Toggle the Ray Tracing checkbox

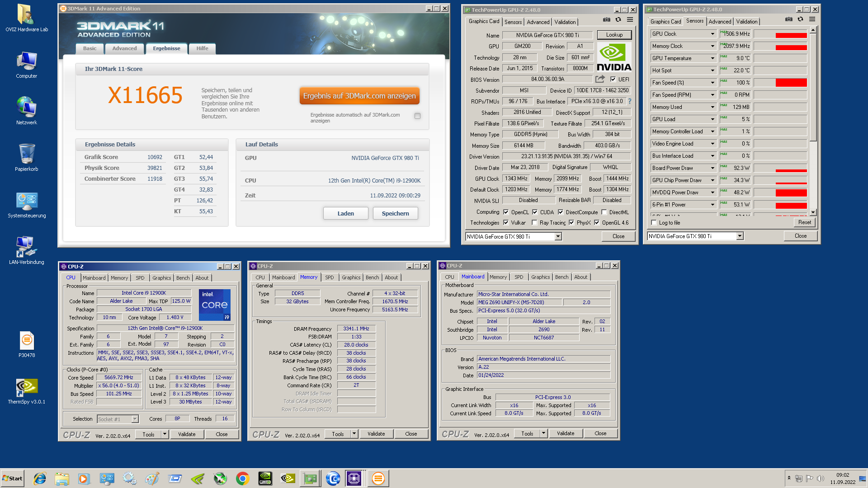tap(534, 222)
